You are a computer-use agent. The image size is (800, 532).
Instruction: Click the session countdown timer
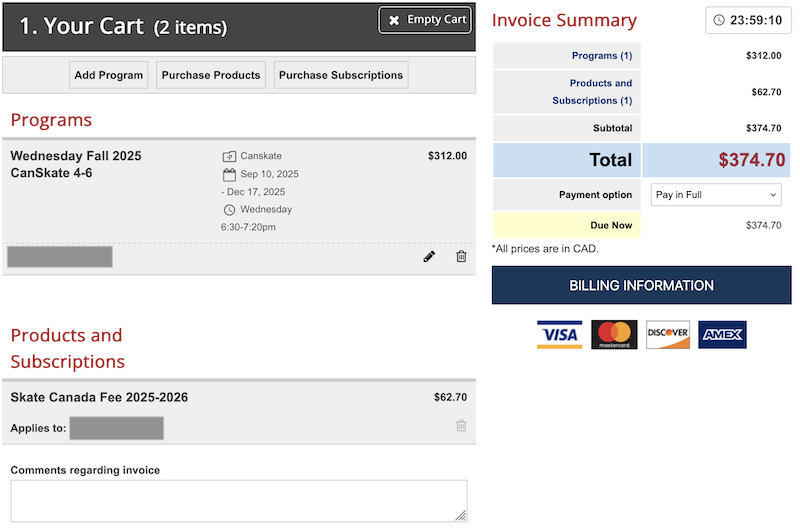748,20
